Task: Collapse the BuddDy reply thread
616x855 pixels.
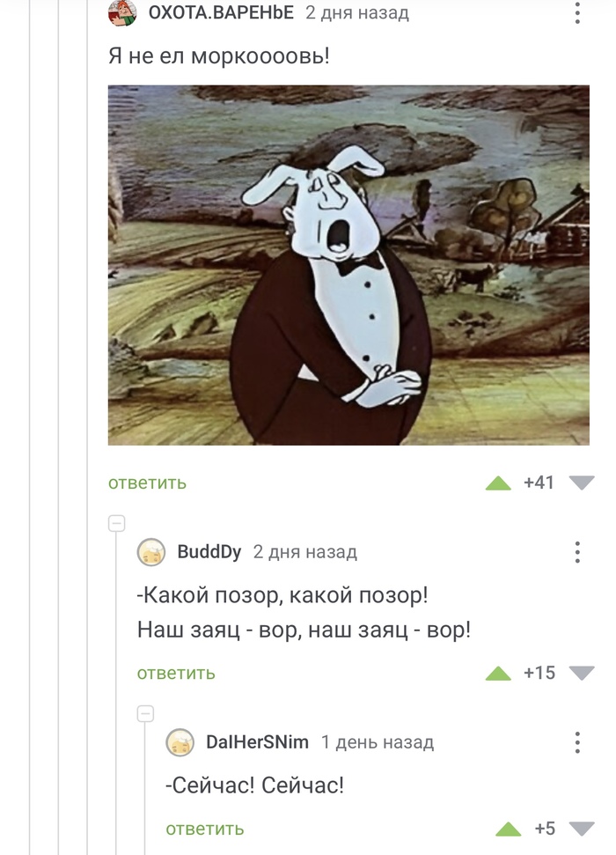Action: tap(117, 523)
